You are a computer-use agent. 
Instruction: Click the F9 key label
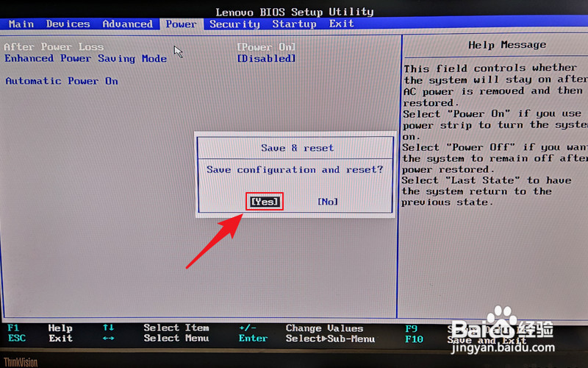coord(411,329)
